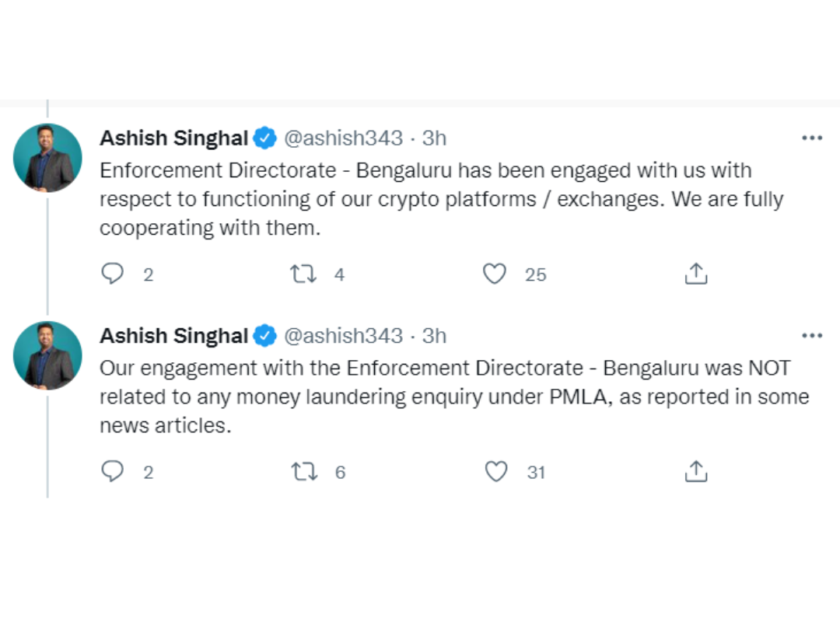Image resolution: width=840 pixels, height=622 pixels.
Task: Open more options for the second tweet
Action: click(x=811, y=336)
